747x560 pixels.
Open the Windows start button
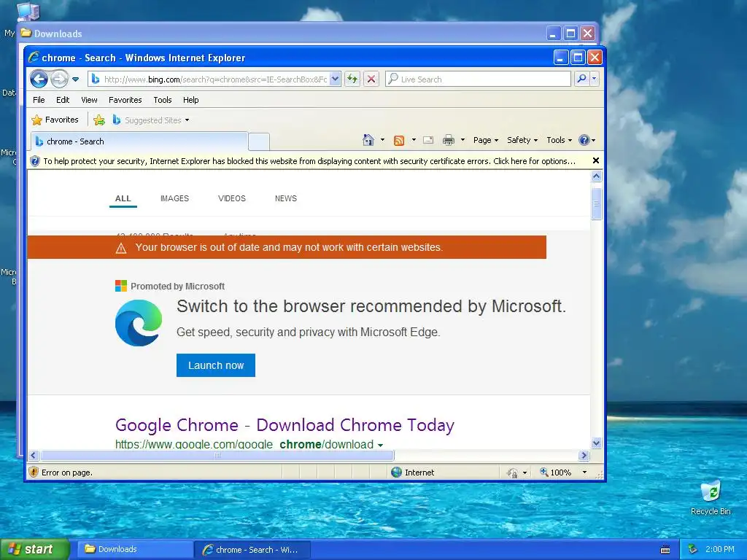pyautogui.click(x=35, y=549)
